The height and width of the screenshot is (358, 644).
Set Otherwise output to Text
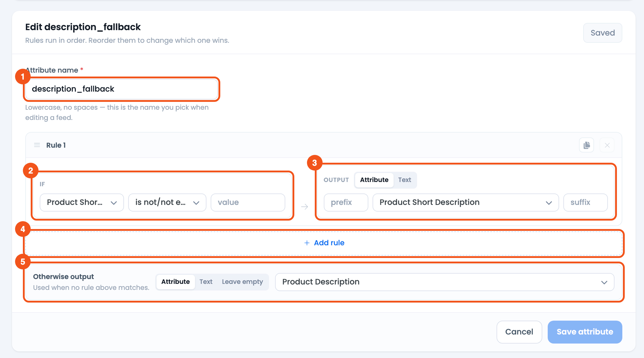pos(206,282)
